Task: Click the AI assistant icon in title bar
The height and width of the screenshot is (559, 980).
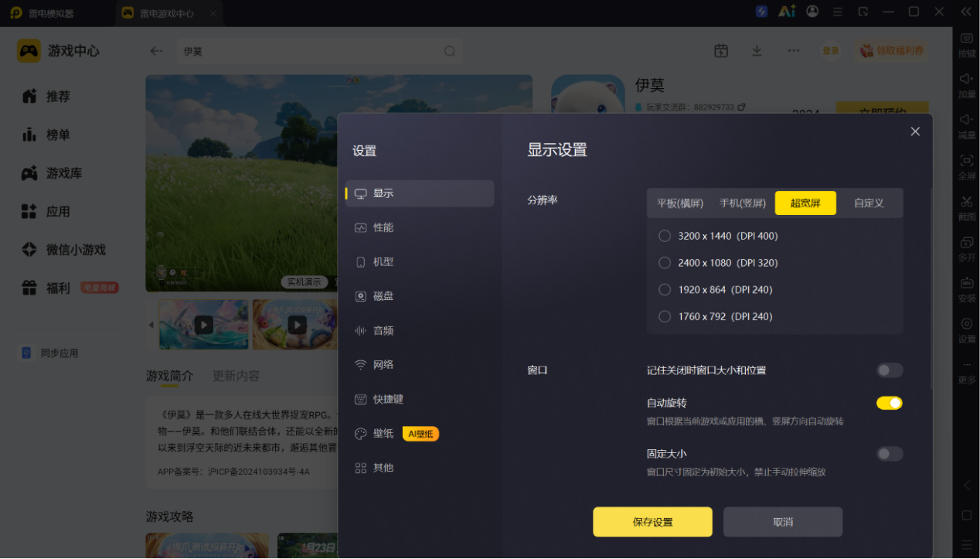Action: coord(787,12)
